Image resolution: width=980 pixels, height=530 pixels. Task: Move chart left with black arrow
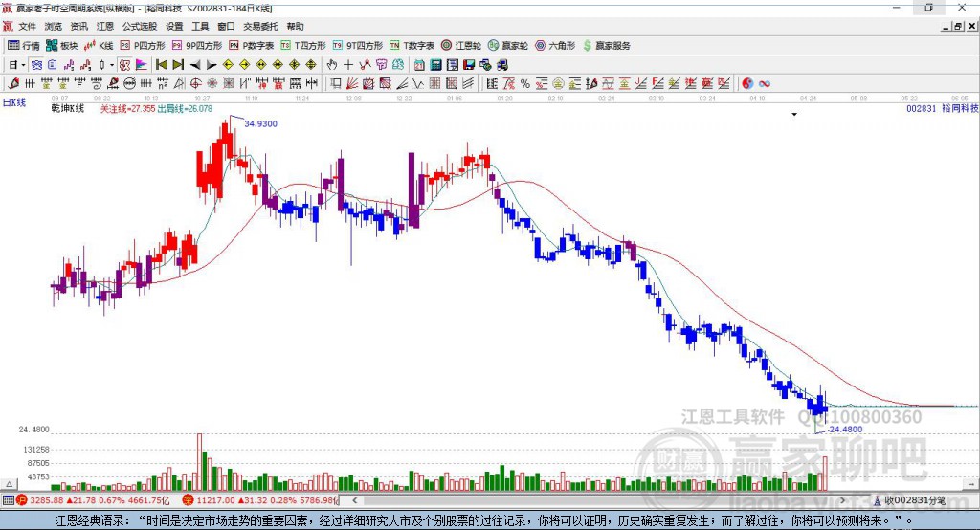[x=195, y=65]
